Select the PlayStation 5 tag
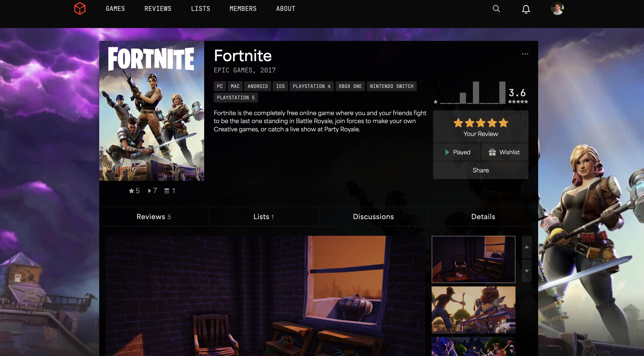This screenshot has width=644, height=356. pos(236,98)
